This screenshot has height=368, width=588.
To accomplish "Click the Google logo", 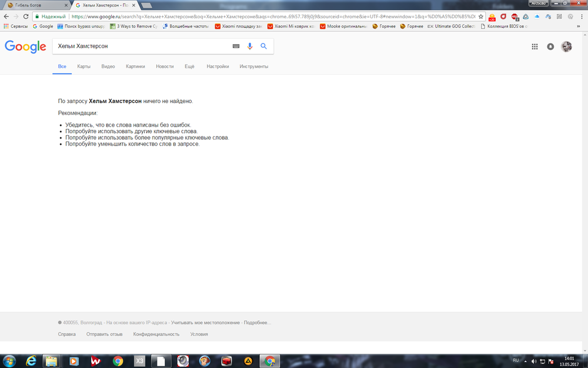I will point(25,47).
